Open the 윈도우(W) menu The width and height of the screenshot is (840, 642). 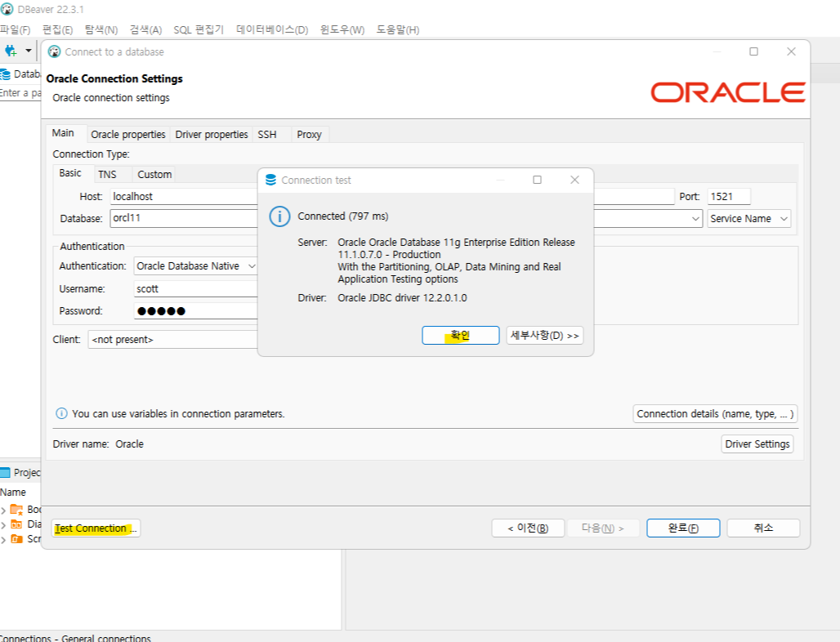[x=342, y=30]
